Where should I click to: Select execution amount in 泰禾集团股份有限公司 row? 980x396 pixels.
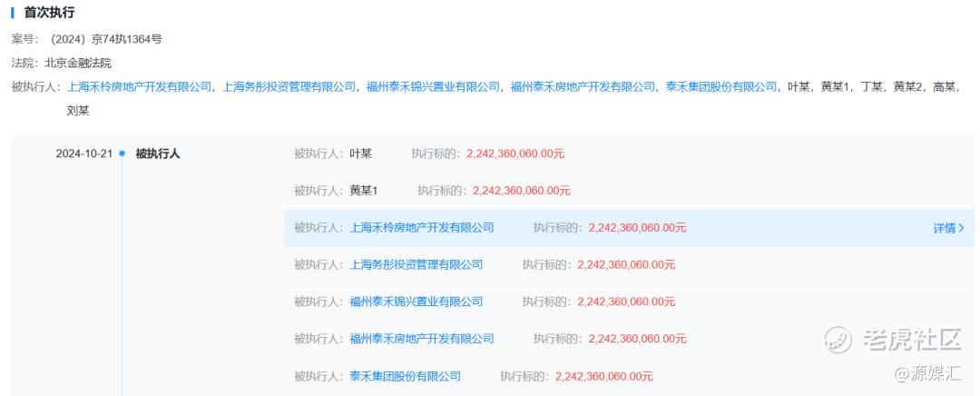603,376
